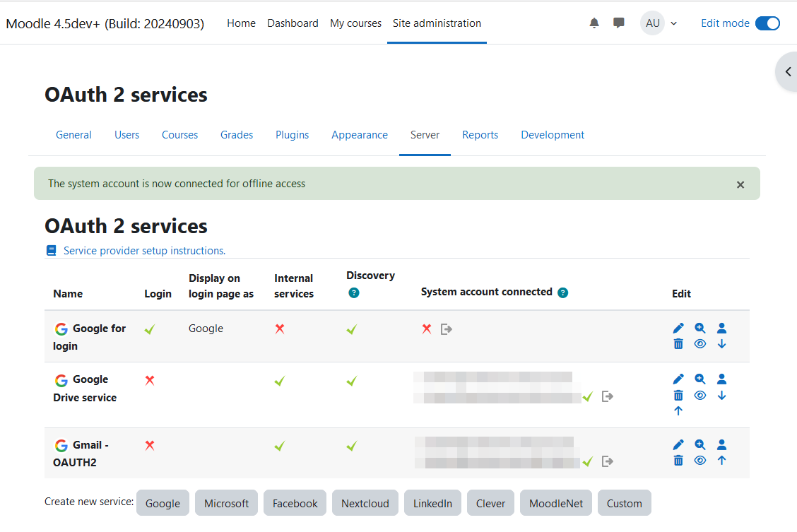Viewport: 797px width, 532px height.
Task: Click the Google for login service name
Action: click(90, 338)
